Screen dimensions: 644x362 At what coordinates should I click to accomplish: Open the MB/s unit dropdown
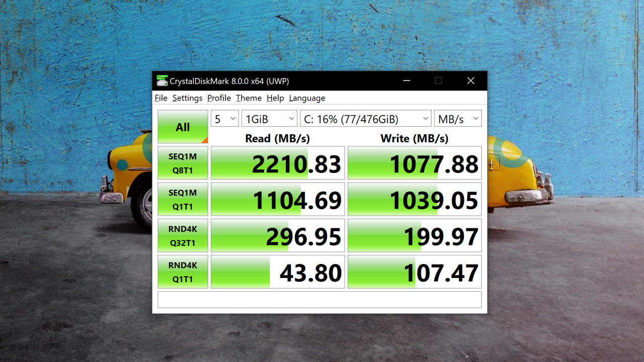(458, 119)
